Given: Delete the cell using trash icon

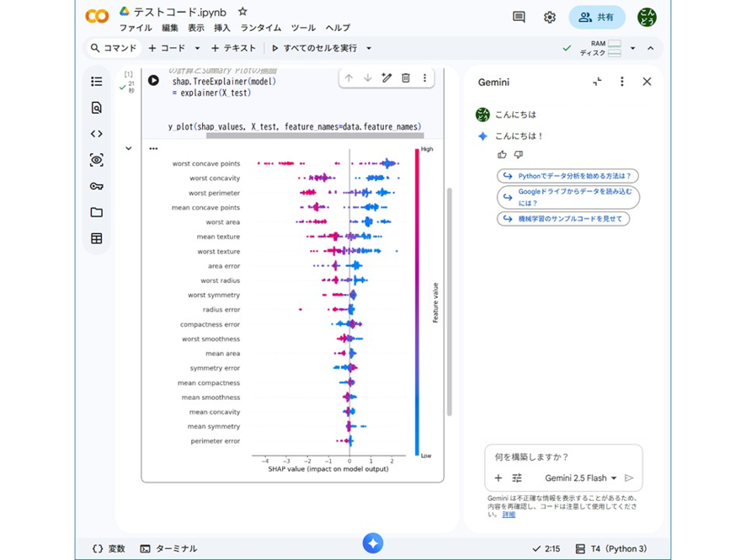Looking at the screenshot, I should (x=406, y=77).
